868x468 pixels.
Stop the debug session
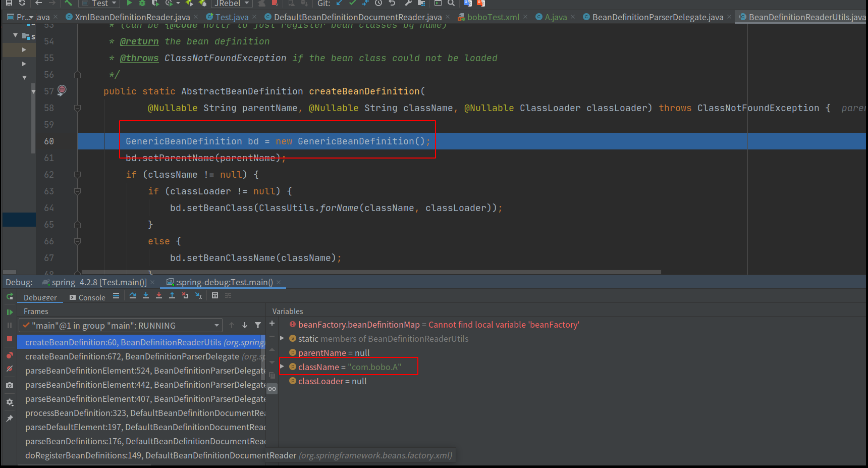[x=10, y=339]
